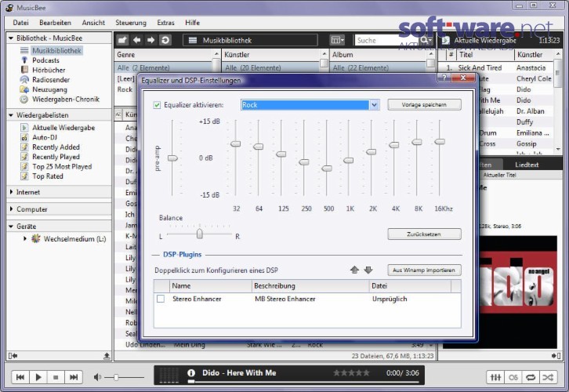569x392 pixels.
Task: Select the Hörbücher book icon
Action: tap(24, 70)
